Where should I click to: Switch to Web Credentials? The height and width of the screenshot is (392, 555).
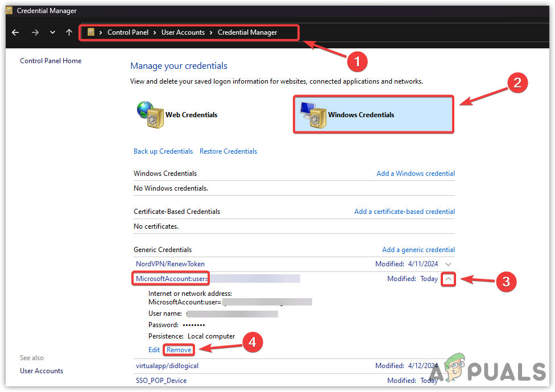[192, 115]
